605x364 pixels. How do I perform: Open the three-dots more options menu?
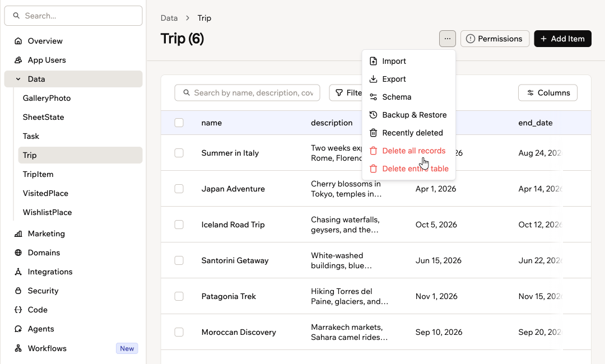point(448,39)
